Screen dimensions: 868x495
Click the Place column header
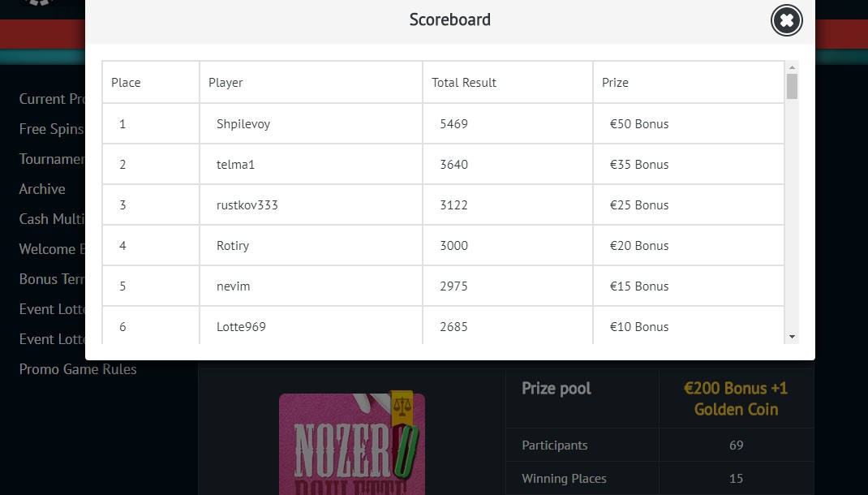(126, 82)
